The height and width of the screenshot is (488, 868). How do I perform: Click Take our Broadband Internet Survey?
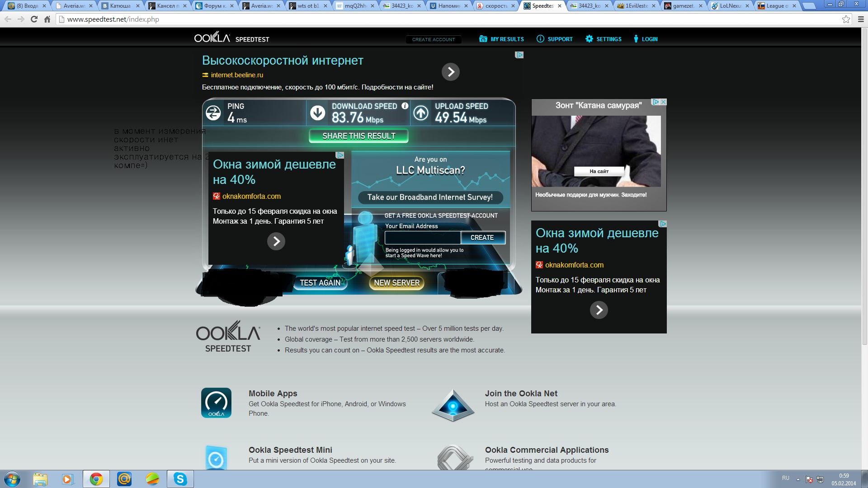point(430,197)
